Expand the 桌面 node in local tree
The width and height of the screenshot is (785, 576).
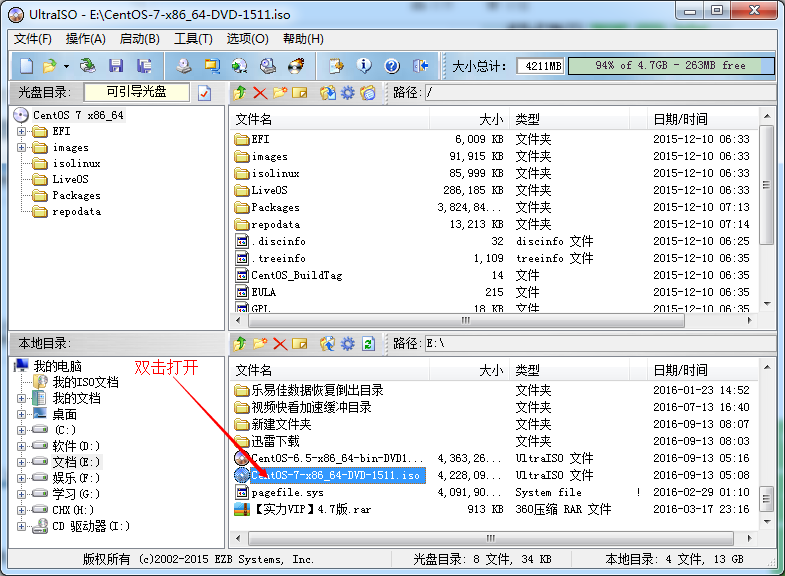[22, 414]
